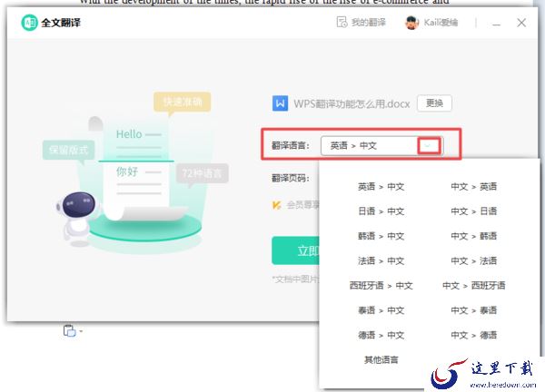Click the green 立即 translate button
The image size is (545, 392).
295,250
